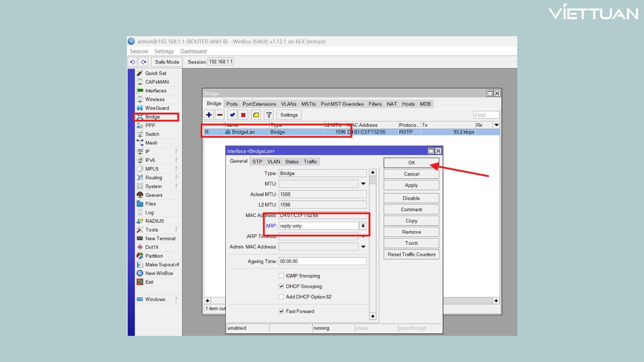644x362 pixels.
Task: Click Ageing Time input field
Action: [x=323, y=261]
